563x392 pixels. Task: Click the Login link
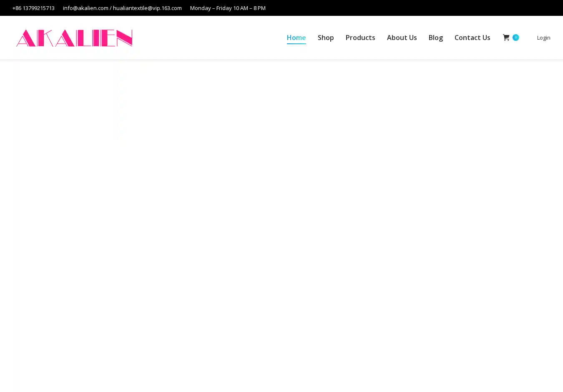click(x=543, y=38)
